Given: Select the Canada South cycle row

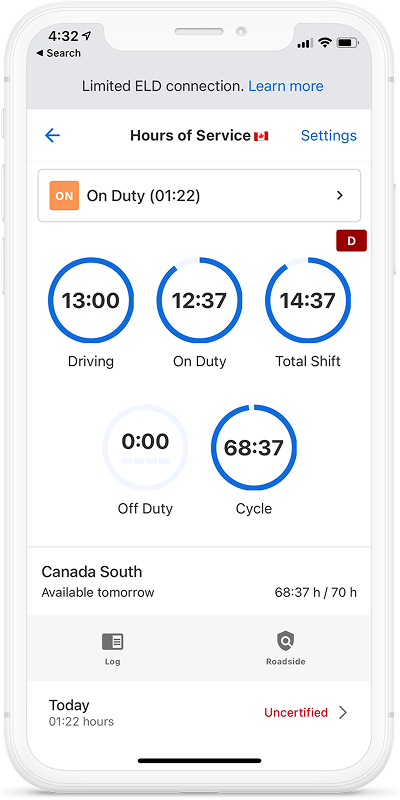Looking at the screenshot, I should pyautogui.click(x=199, y=582).
